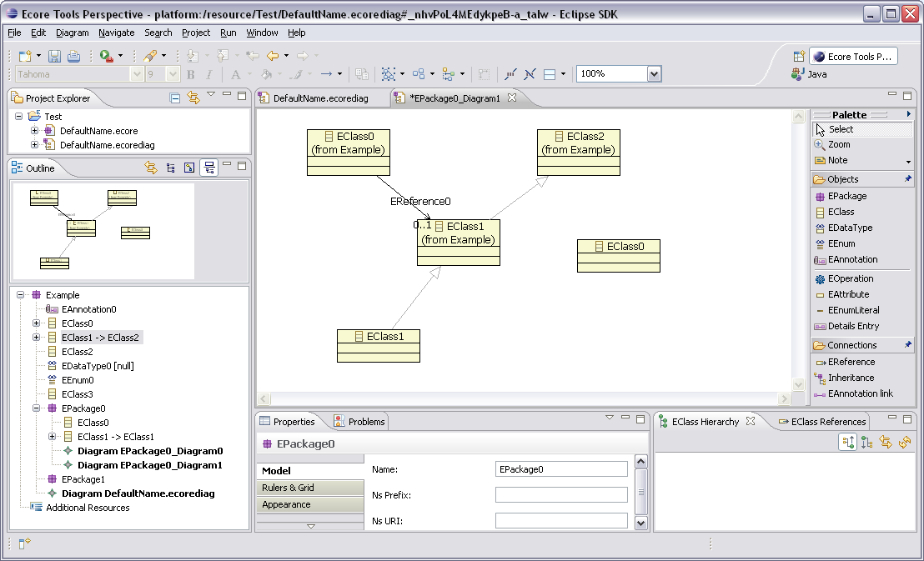Pin the Objects palette drawer
Viewport: 924px width, 561px height.
click(x=907, y=178)
